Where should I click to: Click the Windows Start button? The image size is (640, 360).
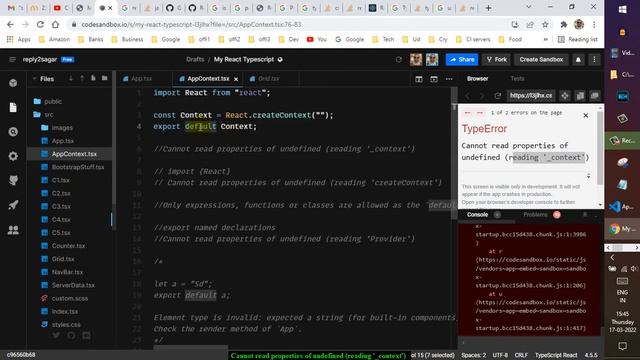coord(622,10)
